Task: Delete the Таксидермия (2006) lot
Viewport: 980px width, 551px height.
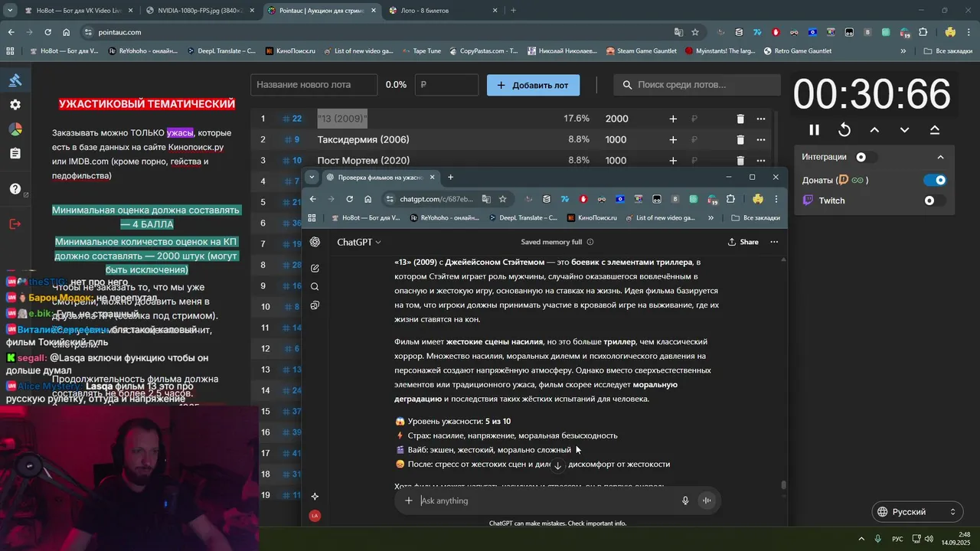Action: coord(740,140)
